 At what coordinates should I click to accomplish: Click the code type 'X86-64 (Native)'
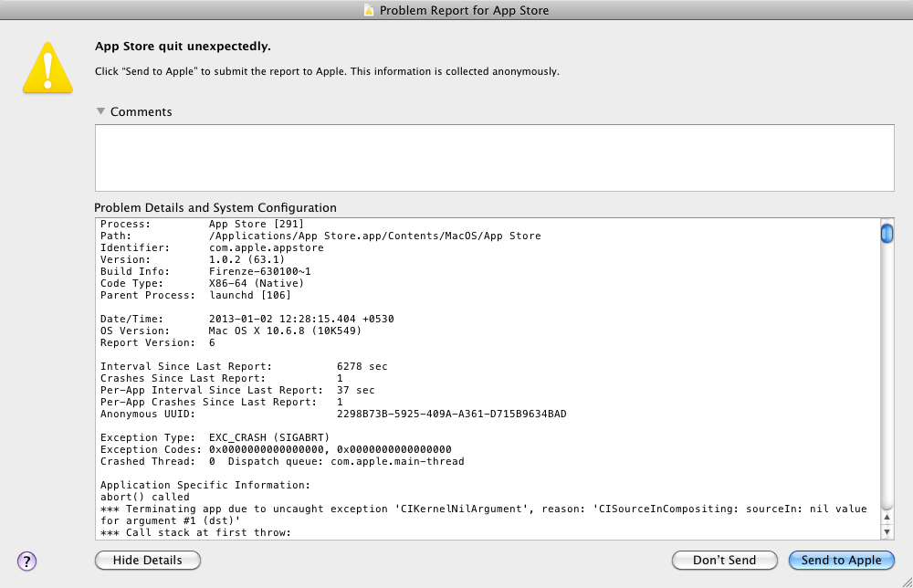click(x=257, y=284)
